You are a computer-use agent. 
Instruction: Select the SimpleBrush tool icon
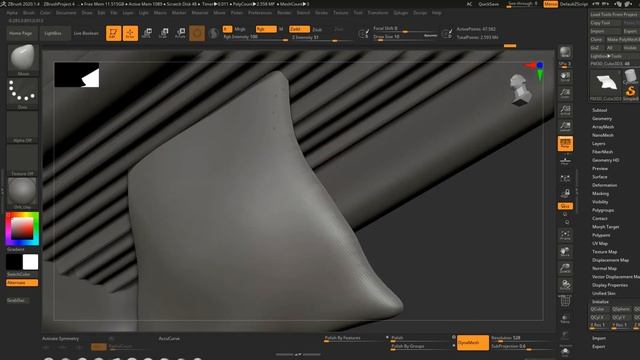[x=631, y=92]
